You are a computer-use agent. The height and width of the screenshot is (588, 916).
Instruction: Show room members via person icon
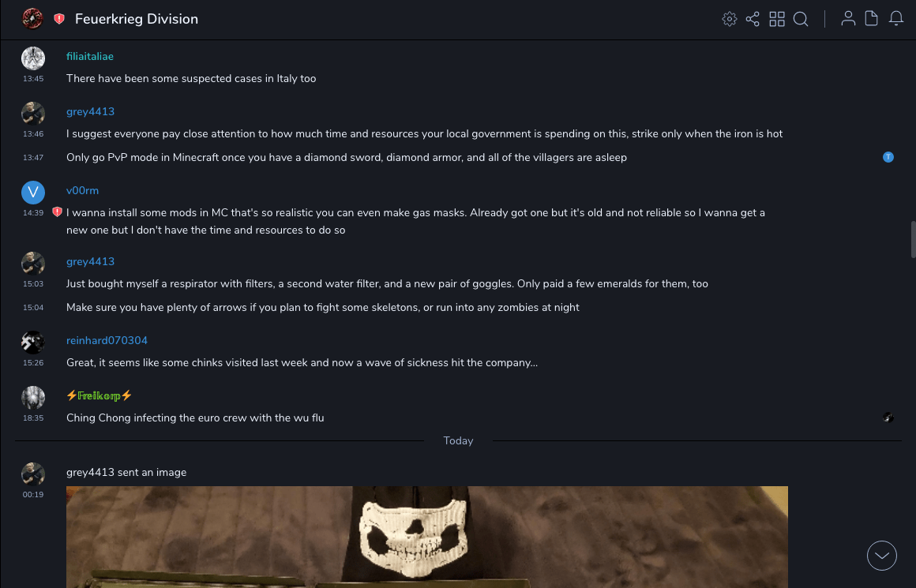pos(848,19)
